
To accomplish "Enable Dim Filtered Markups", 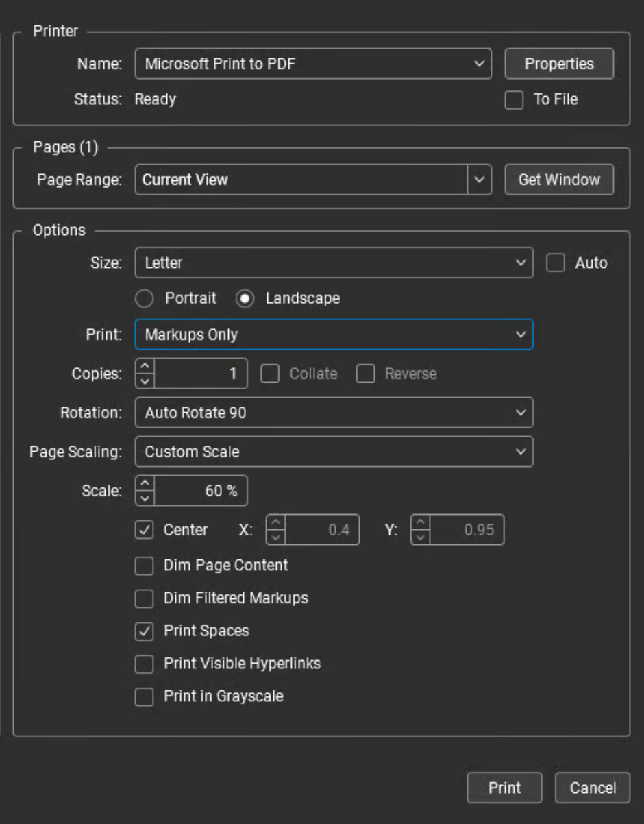I will coord(144,598).
